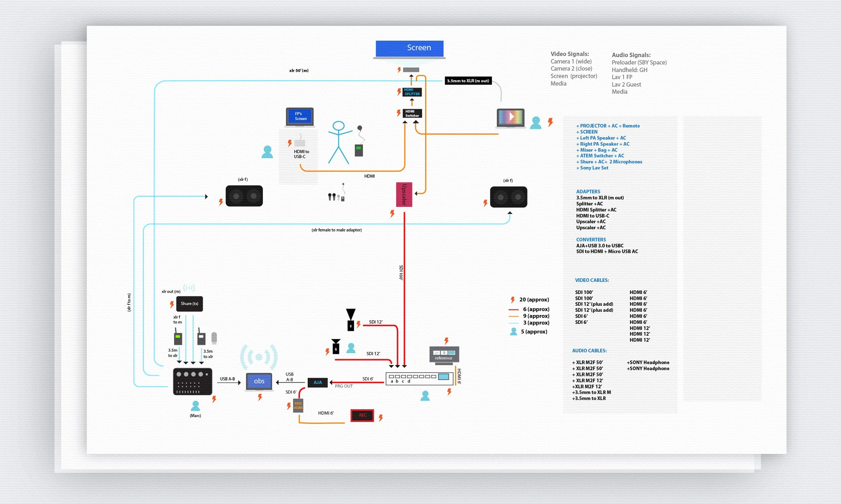Screen dimensions: 841x504
Task: Click the FP's Screen laptop
Action: coord(299,117)
